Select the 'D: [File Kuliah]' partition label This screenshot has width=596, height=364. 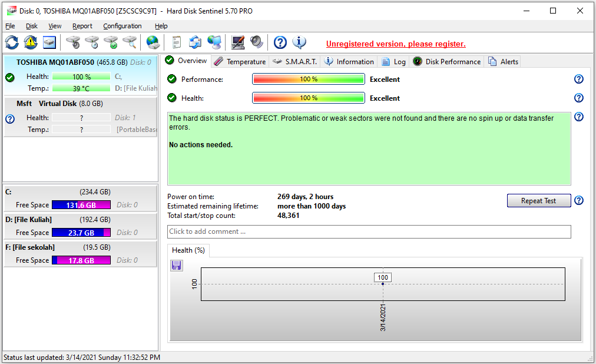click(28, 220)
